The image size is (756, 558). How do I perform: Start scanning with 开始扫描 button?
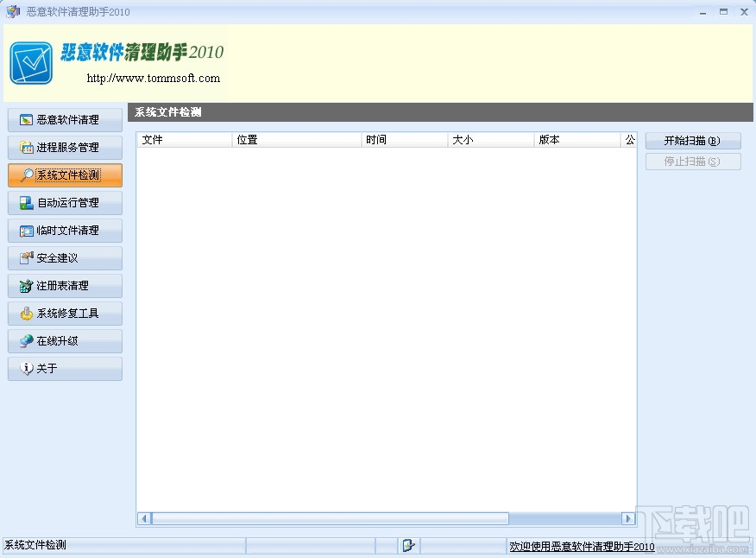point(693,141)
